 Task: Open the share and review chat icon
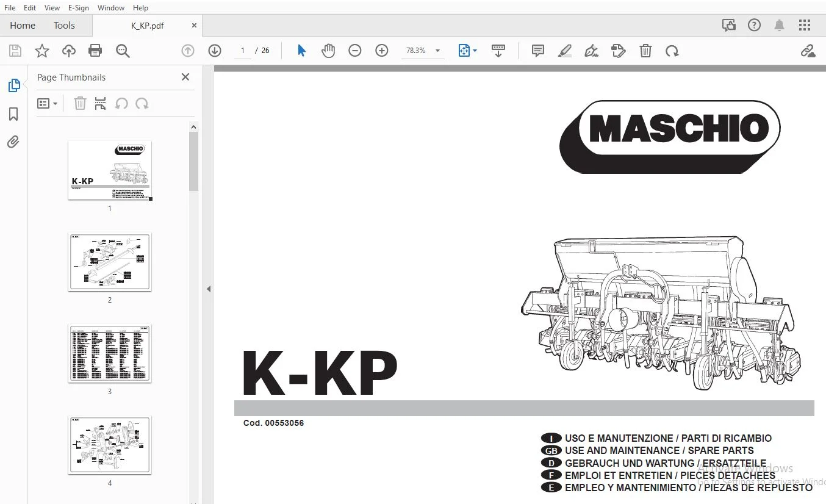728,25
